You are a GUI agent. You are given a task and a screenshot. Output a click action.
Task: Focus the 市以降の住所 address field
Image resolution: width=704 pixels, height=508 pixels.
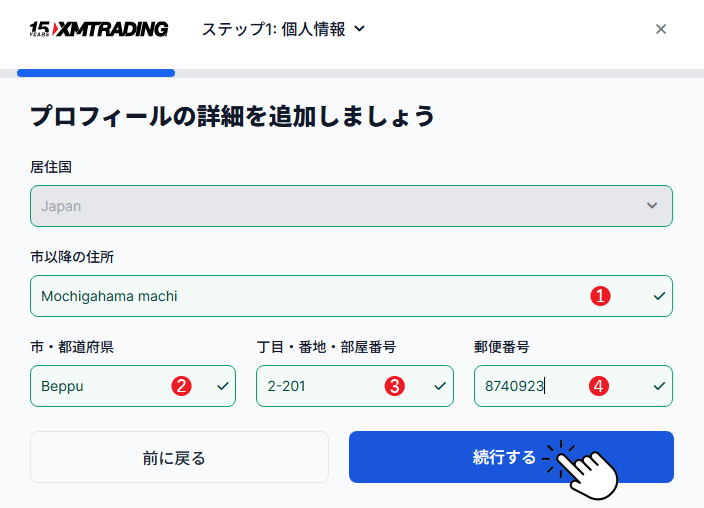(300, 296)
